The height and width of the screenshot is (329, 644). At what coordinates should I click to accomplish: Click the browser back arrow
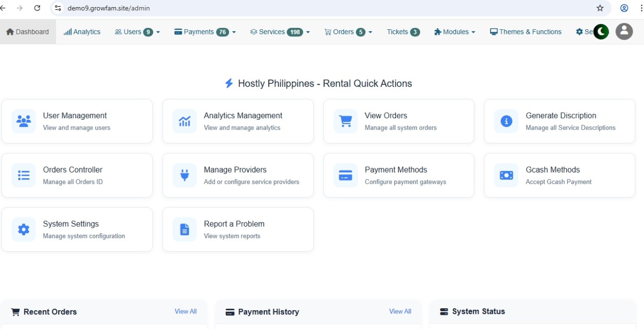[x=3, y=8]
